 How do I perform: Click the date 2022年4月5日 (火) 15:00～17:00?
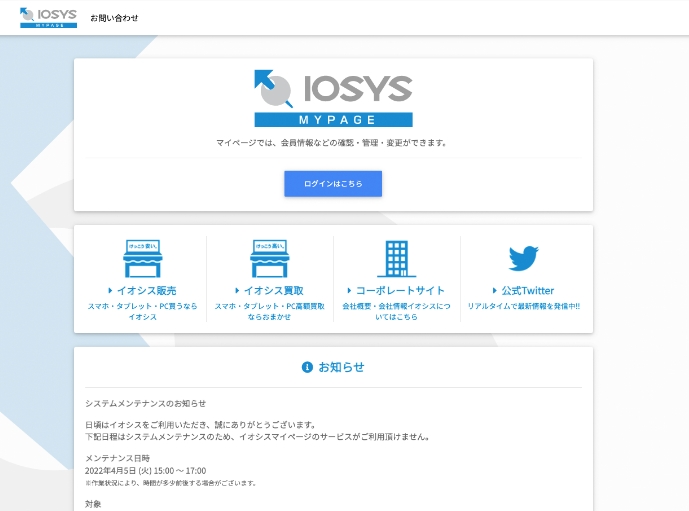tap(145, 471)
